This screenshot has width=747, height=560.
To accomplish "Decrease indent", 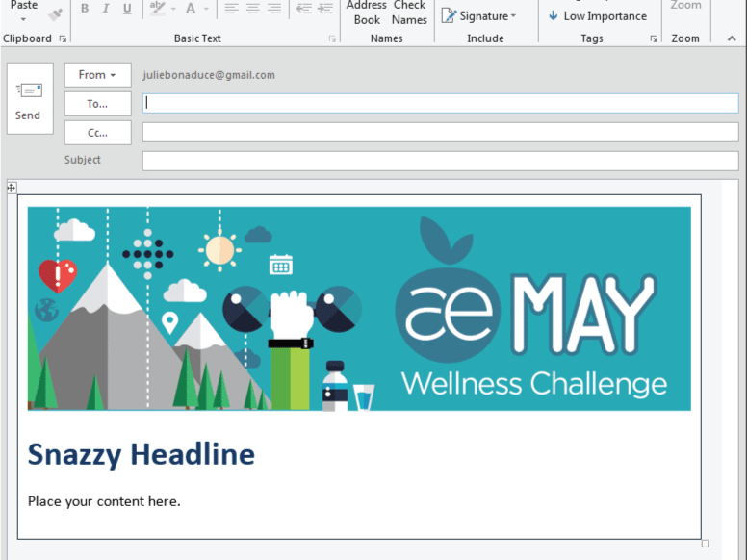I will pos(304,9).
